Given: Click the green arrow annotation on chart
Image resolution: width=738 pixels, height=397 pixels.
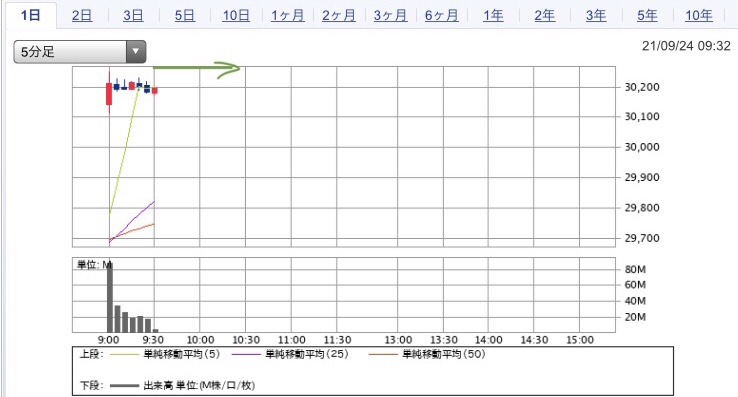Looking at the screenshot, I should coord(197,70).
